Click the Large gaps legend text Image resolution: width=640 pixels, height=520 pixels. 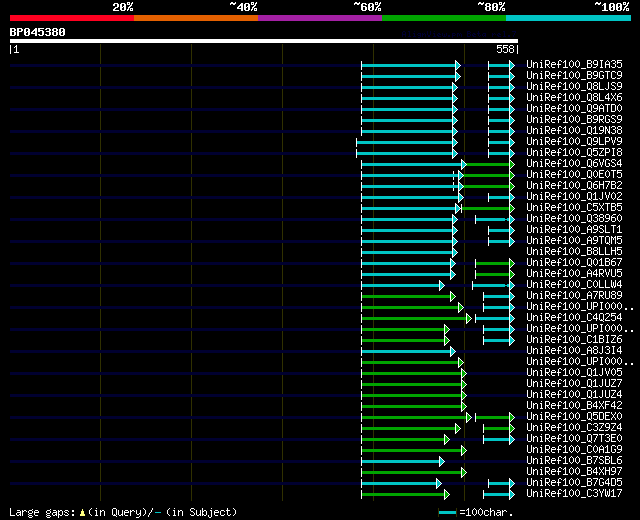[x=123, y=512]
